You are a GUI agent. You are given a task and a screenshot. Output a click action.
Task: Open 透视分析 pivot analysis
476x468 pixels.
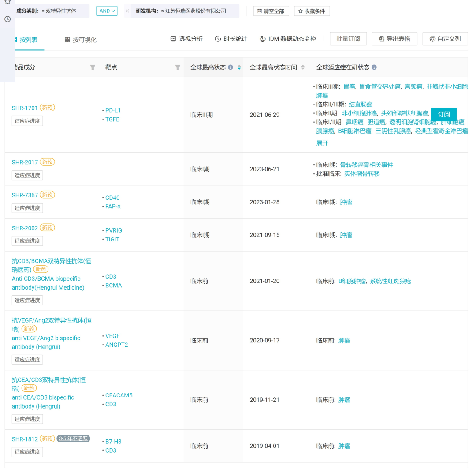click(186, 39)
